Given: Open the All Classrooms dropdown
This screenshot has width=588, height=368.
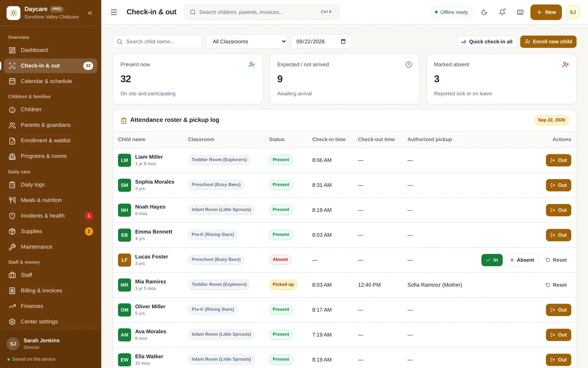Looking at the screenshot, I should click(x=247, y=42).
